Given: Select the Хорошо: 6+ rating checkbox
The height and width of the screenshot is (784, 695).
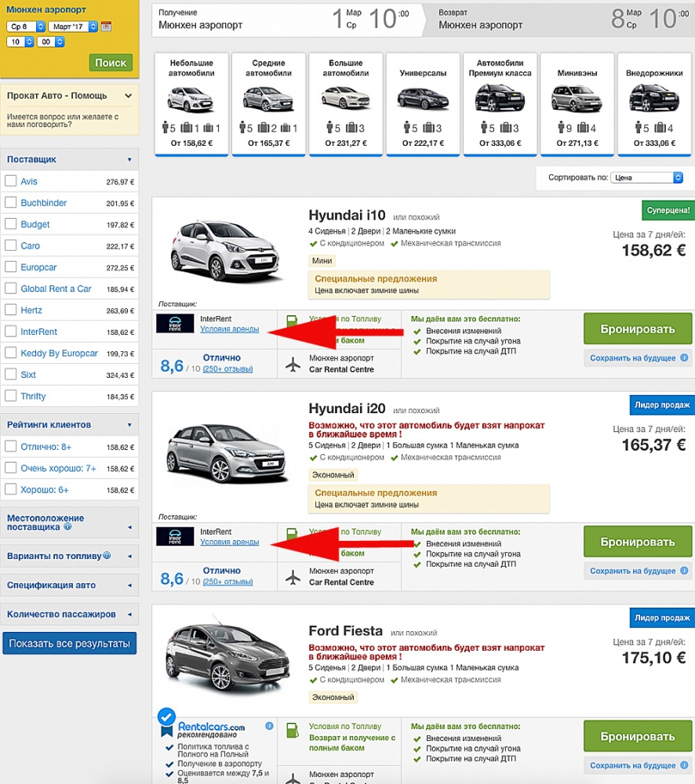Looking at the screenshot, I should coord(10,489).
